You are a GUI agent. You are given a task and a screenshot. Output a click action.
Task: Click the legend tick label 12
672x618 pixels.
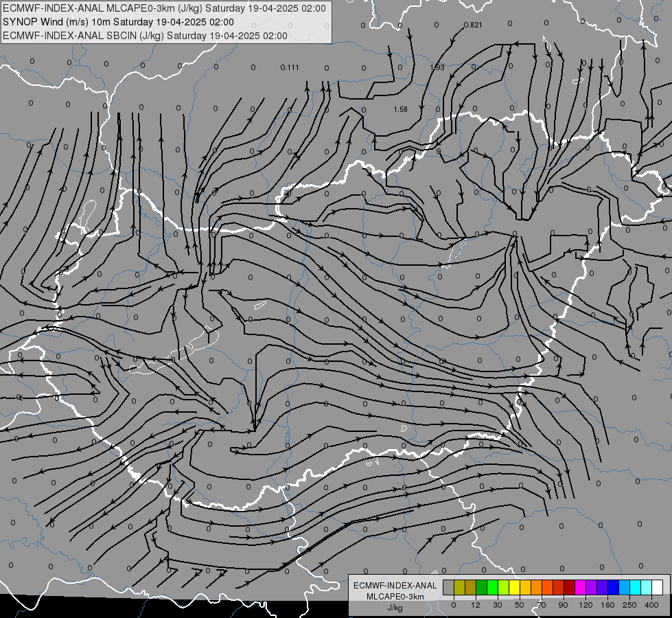click(x=476, y=605)
